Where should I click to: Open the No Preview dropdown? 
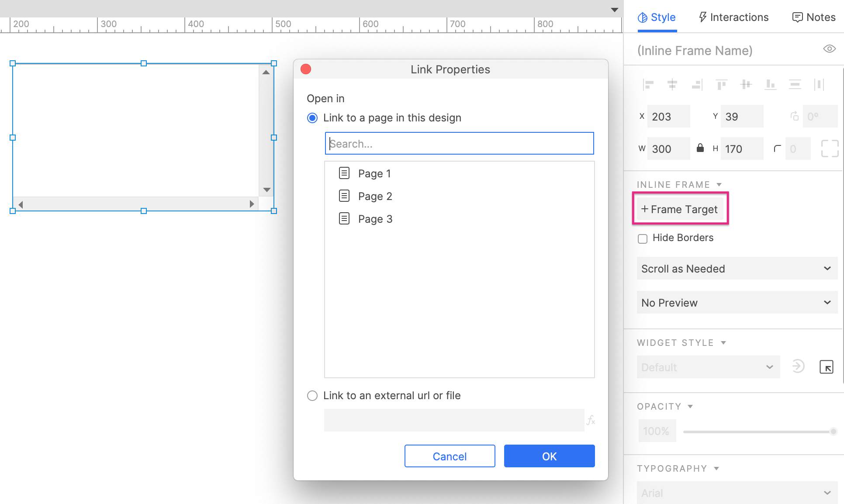(737, 302)
